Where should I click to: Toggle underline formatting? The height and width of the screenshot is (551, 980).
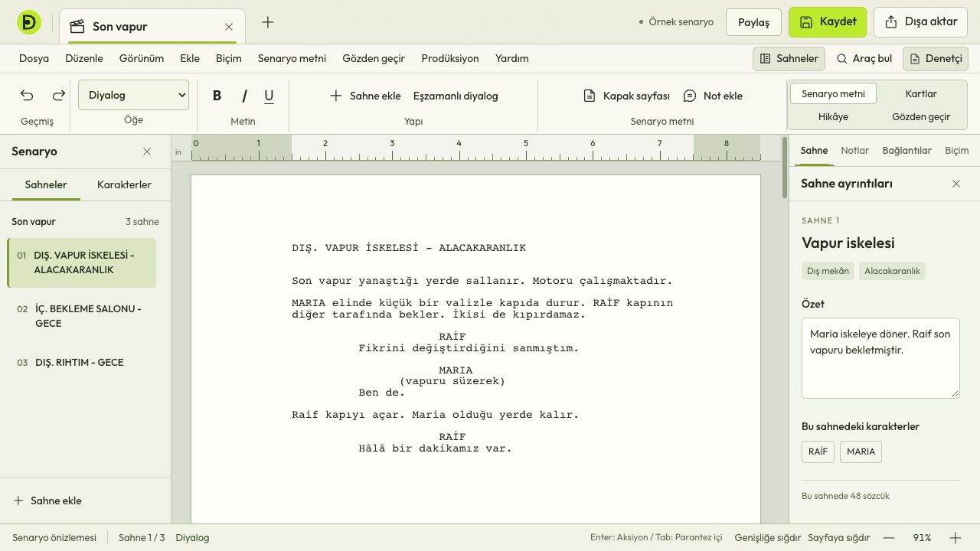(x=269, y=96)
